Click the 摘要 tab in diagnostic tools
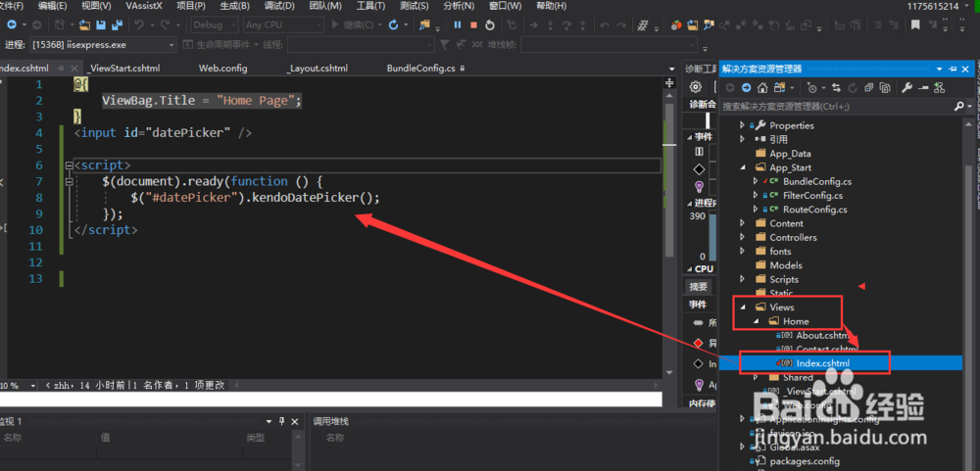This screenshot has width=980, height=471. [698, 287]
